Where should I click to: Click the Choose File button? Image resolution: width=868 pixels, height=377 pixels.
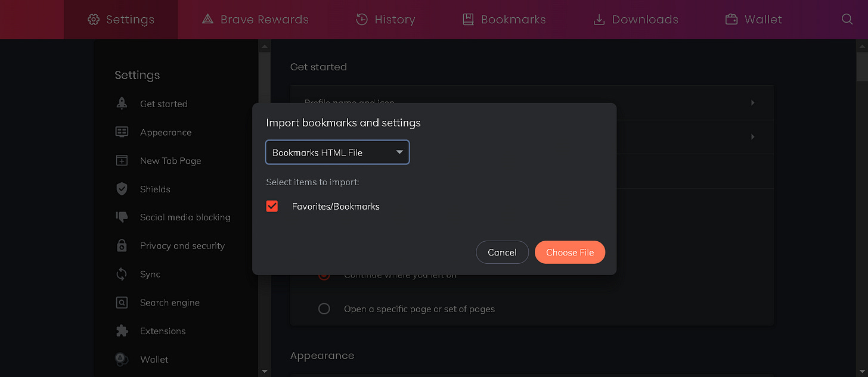(x=570, y=252)
